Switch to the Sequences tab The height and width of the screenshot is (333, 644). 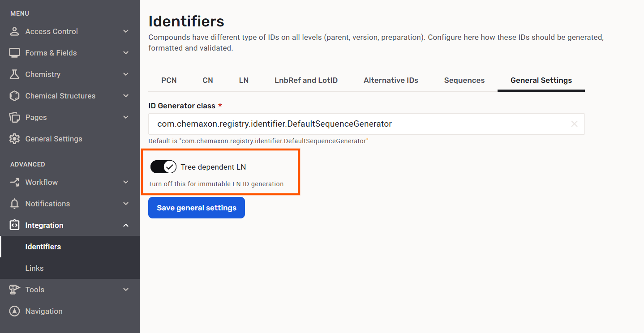(x=464, y=81)
